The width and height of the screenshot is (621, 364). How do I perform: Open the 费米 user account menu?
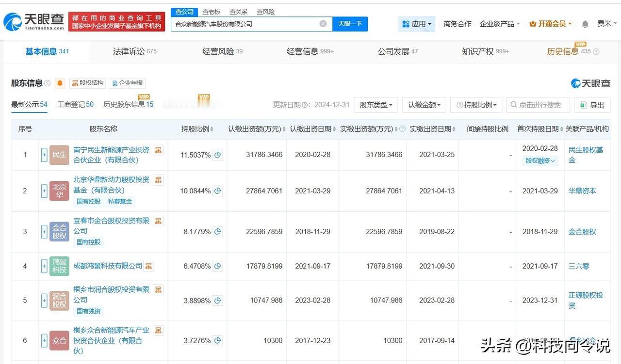click(607, 24)
